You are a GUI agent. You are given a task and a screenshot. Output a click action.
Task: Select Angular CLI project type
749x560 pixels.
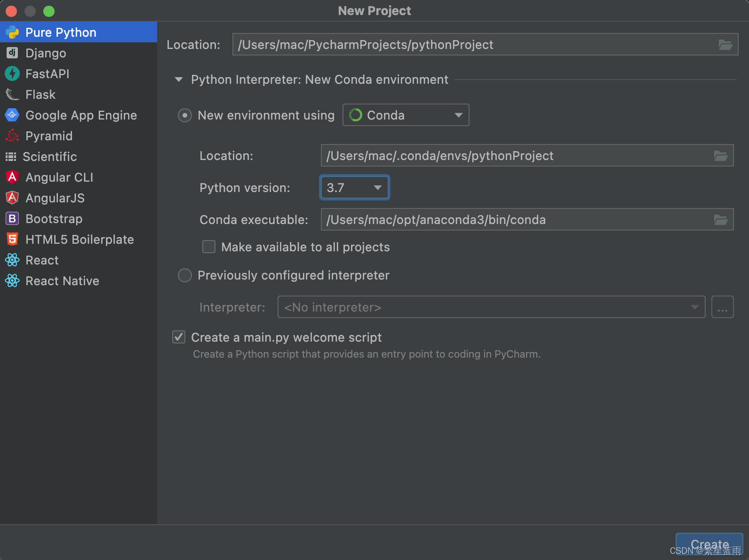79,177
